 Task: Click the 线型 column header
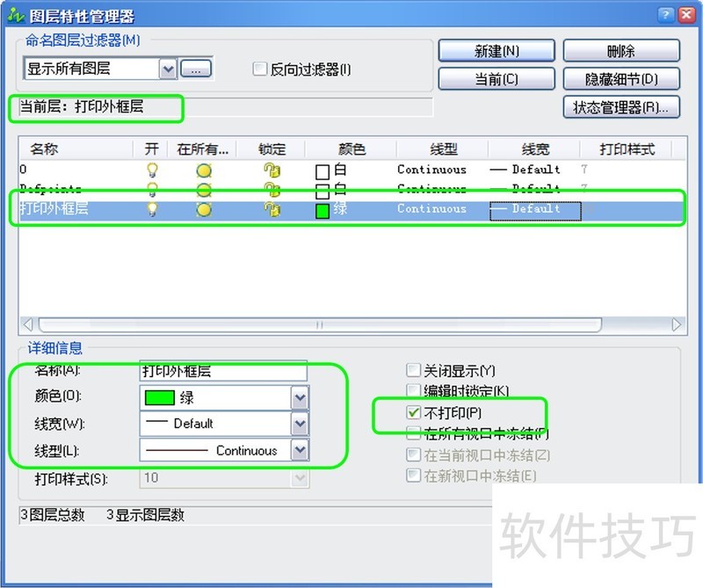[x=443, y=149]
